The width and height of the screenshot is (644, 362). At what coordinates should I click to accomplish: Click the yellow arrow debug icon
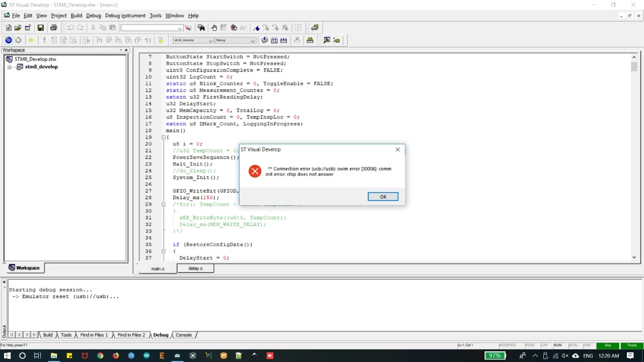[31, 40]
